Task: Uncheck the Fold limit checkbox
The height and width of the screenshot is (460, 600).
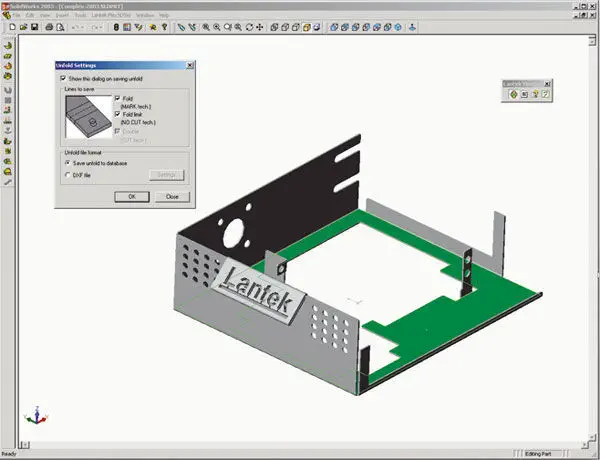Action: click(117, 115)
